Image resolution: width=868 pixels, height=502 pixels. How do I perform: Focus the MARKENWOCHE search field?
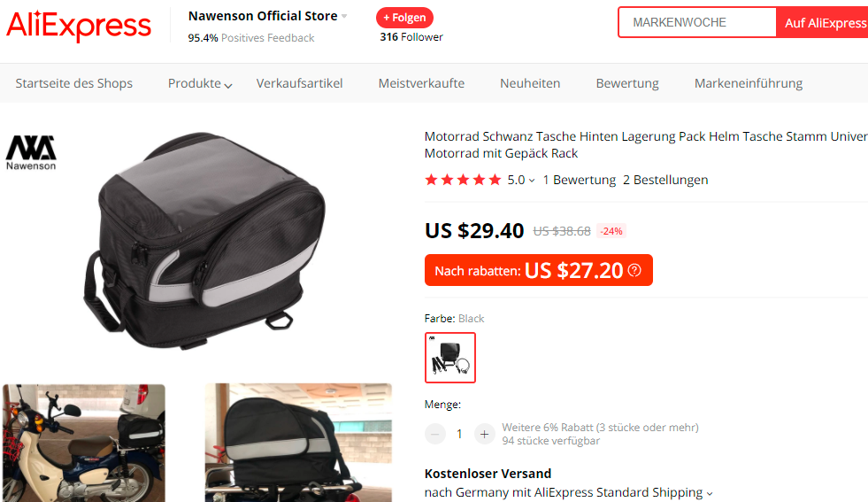point(697,23)
